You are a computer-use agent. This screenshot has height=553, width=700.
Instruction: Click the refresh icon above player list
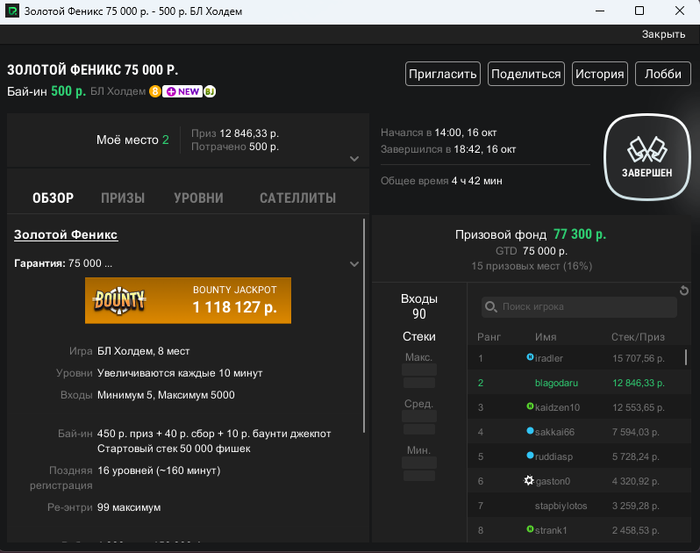pyautogui.click(x=683, y=291)
